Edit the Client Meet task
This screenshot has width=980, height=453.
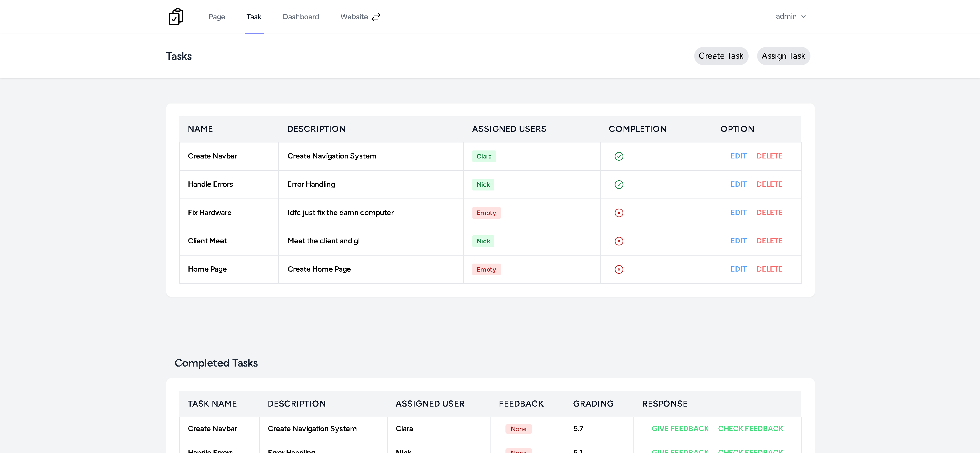tap(738, 241)
